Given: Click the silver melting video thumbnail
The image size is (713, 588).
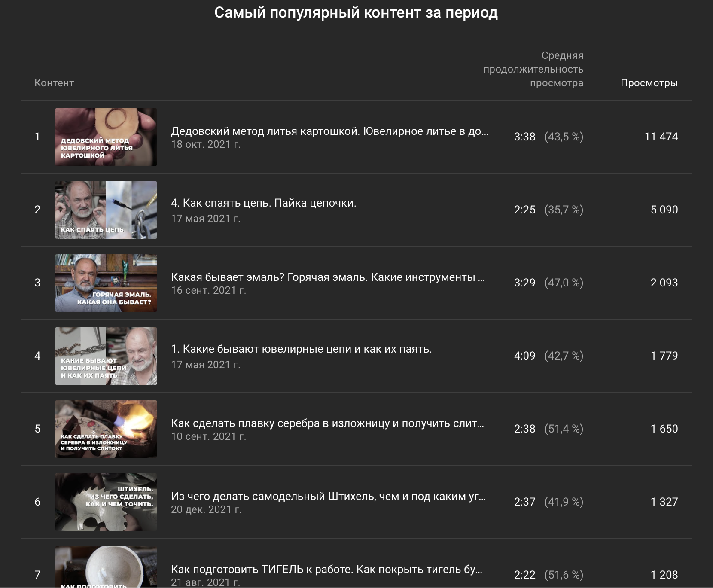Looking at the screenshot, I should 106,429.
